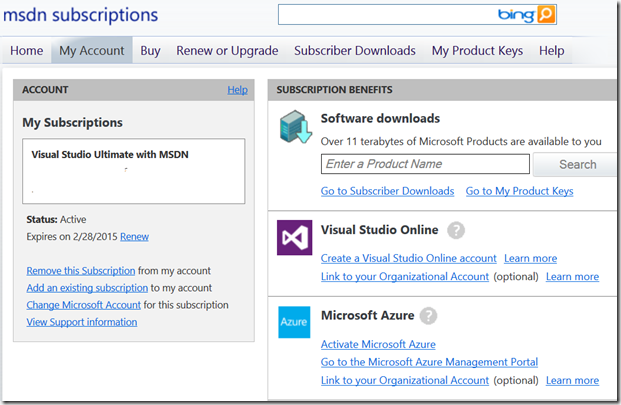Switch to the Subscriber Downloads tab
This screenshot has height=405, width=621.
pos(355,51)
